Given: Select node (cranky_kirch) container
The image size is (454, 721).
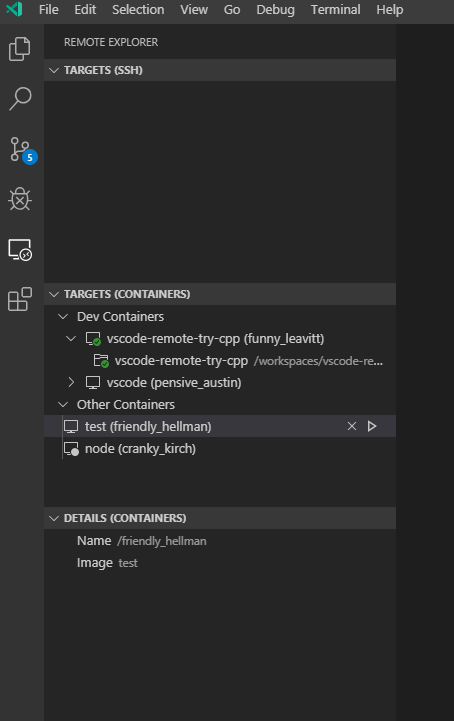Looking at the screenshot, I should pyautogui.click(x=220, y=449).
